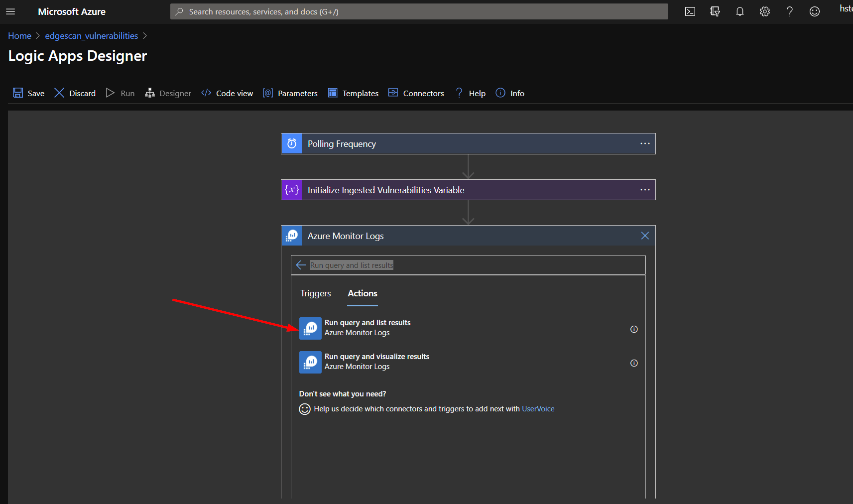The image size is (853, 504).
Task: Click the account name at top right
Action: click(x=846, y=8)
